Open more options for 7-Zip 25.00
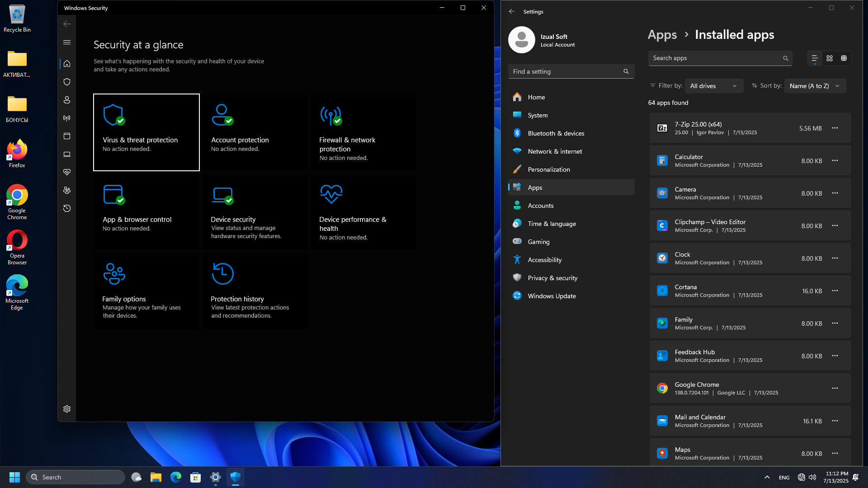The width and height of the screenshot is (868, 488). point(835,128)
